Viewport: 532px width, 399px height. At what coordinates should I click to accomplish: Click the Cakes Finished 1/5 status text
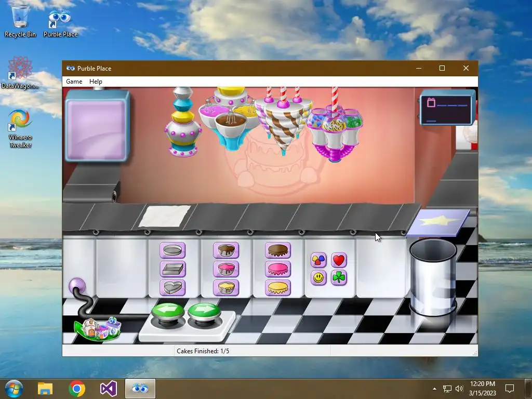click(203, 351)
